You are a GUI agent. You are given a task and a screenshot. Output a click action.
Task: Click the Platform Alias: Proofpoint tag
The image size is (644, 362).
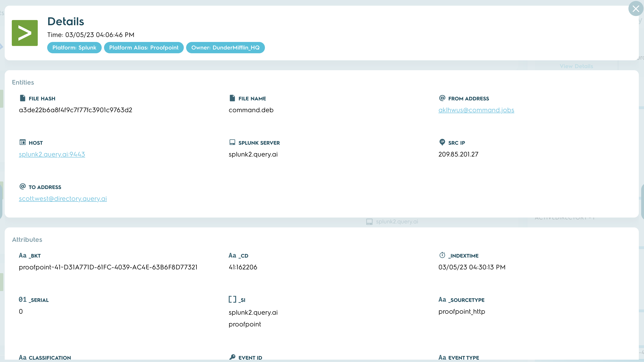tap(144, 47)
